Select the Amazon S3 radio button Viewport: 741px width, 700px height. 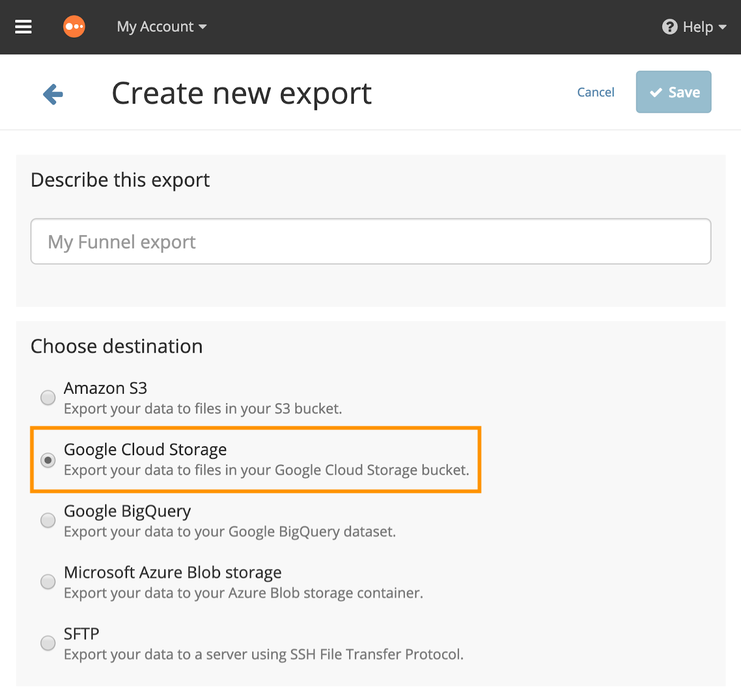(x=48, y=397)
